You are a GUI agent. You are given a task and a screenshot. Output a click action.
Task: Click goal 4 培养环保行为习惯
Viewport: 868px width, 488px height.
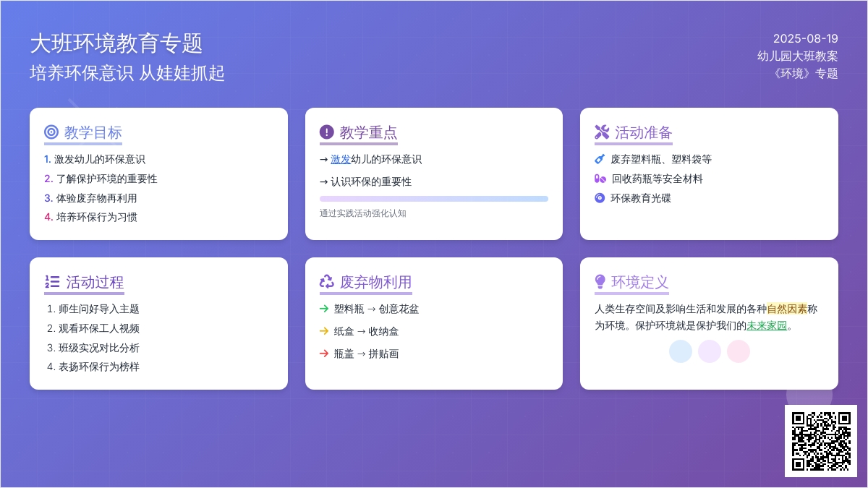click(x=90, y=217)
